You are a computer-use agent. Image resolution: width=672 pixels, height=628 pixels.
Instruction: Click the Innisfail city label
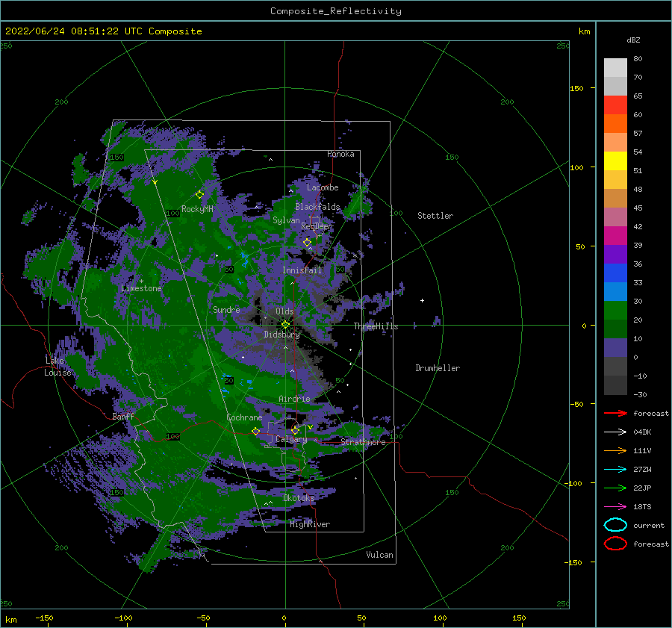point(302,270)
